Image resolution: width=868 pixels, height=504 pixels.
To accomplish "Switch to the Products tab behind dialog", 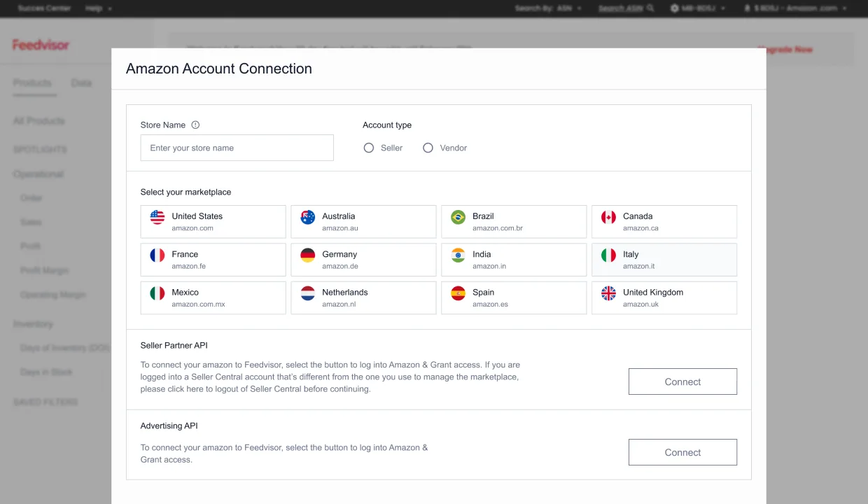I will (32, 83).
